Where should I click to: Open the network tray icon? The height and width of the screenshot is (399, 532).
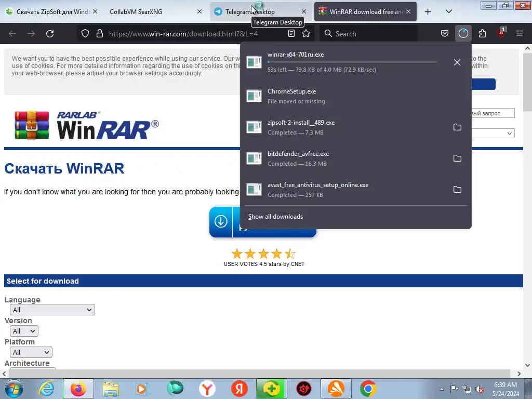(x=467, y=389)
